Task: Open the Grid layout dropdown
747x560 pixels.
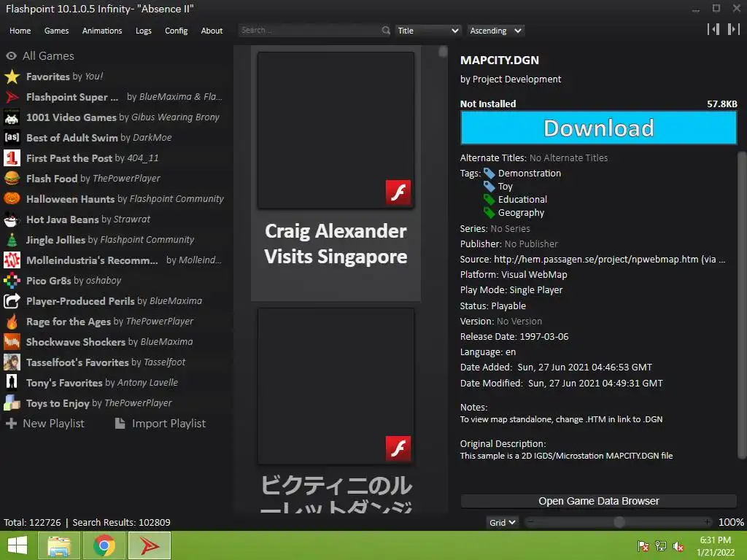Action: point(502,522)
